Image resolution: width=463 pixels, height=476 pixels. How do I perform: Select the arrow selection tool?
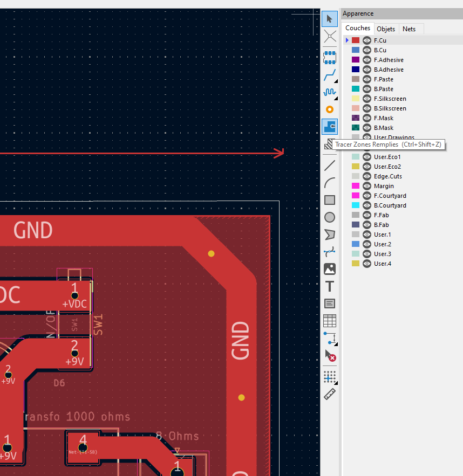pos(330,19)
